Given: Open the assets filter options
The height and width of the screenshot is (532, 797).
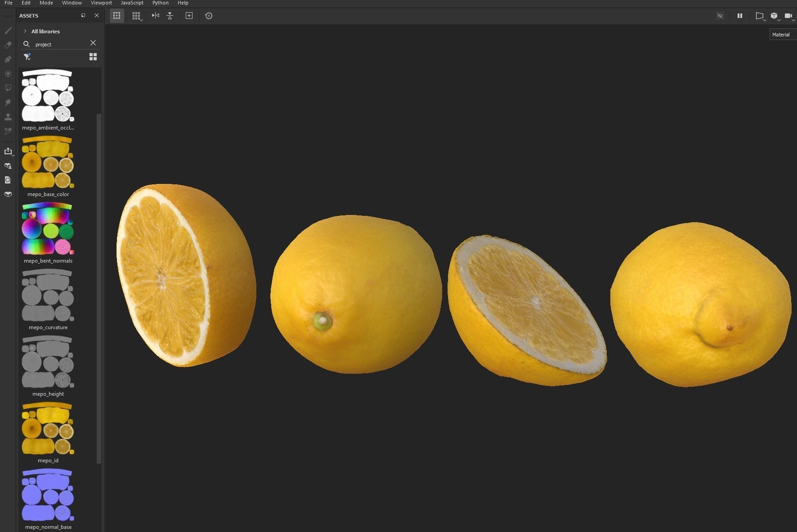Looking at the screenshot, I should (27, 57).
